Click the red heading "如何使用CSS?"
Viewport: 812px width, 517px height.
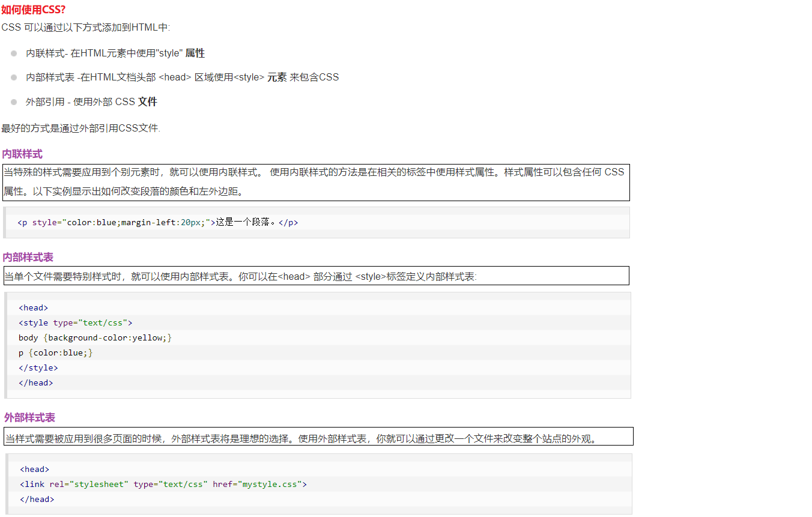pos(34,10)
